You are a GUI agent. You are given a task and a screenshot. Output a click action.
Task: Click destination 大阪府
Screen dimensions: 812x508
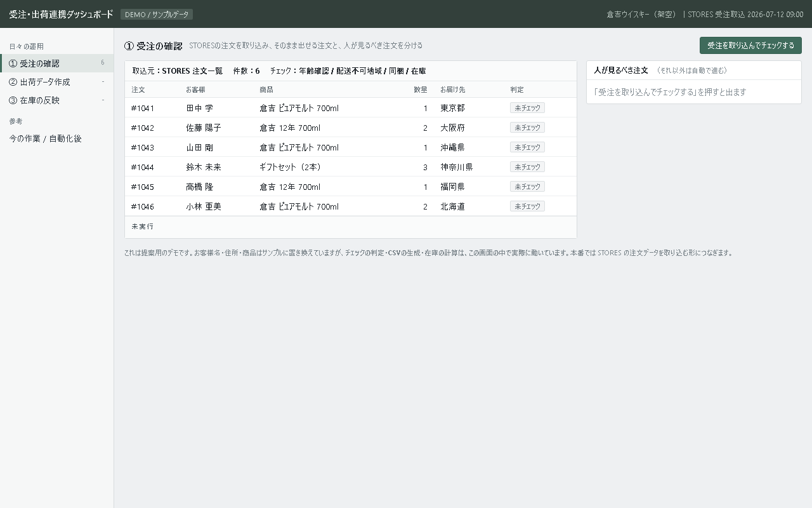pos(452,128)
